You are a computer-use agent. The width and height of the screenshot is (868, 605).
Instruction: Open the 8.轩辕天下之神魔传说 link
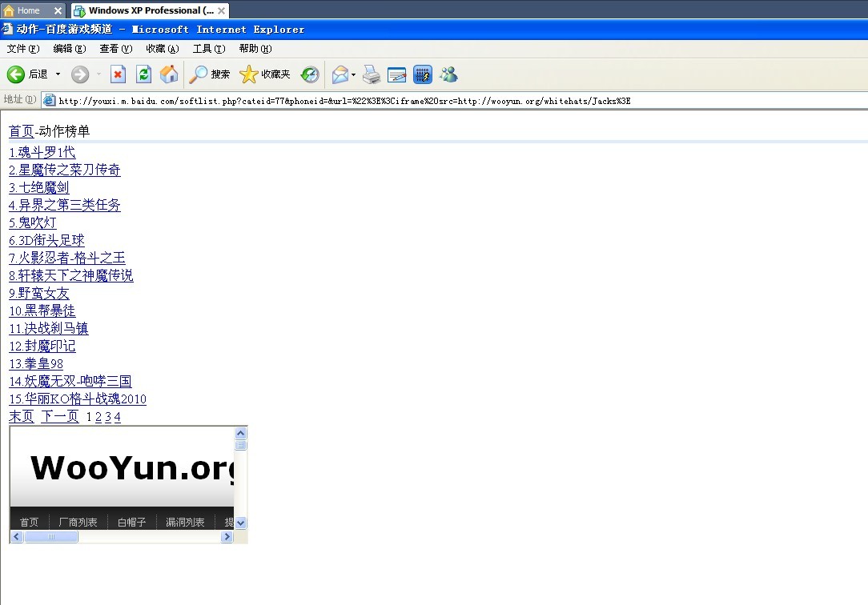click(70, 275)
